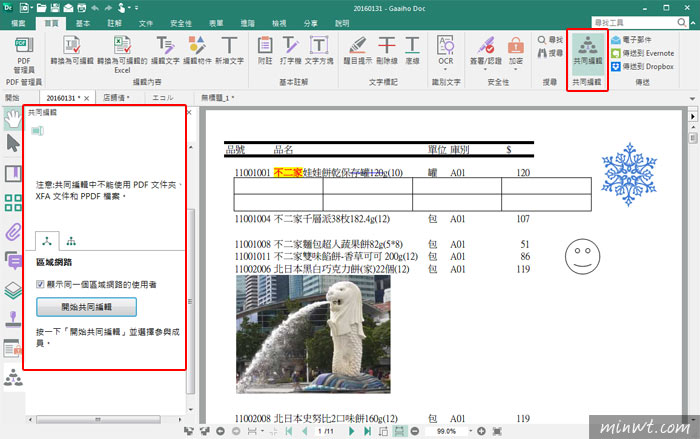Select the hand pan tool in sidebar
700x439 pixels.
13,118
